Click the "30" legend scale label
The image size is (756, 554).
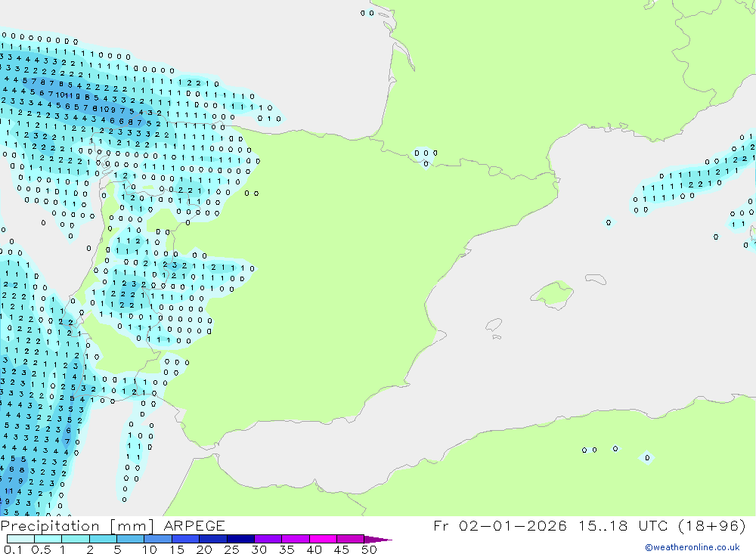(259, 549)
